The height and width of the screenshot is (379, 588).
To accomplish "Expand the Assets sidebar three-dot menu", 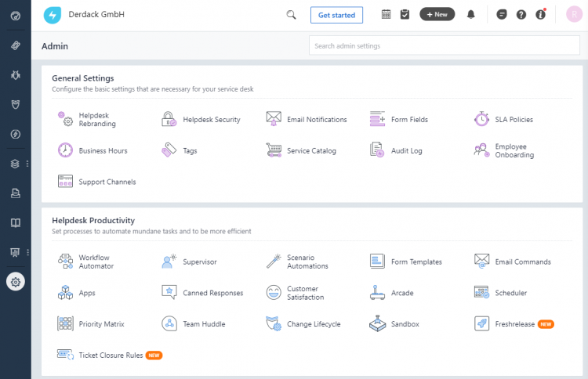I will 27,164.
